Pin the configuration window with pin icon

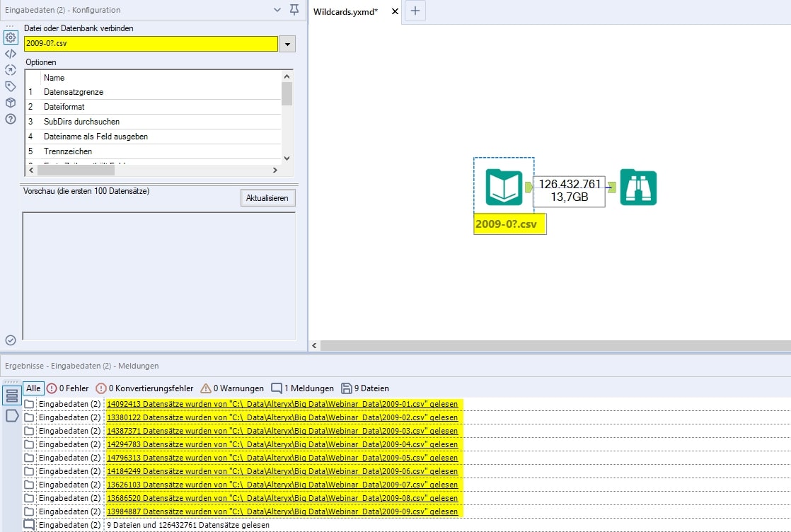coord(294,10)
